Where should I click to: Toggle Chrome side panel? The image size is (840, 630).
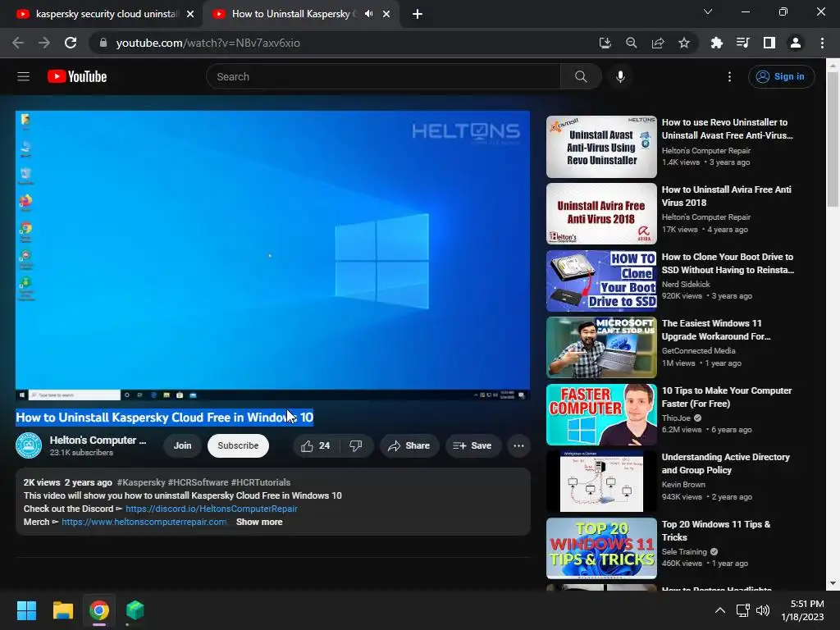click(x=769, y=43)
